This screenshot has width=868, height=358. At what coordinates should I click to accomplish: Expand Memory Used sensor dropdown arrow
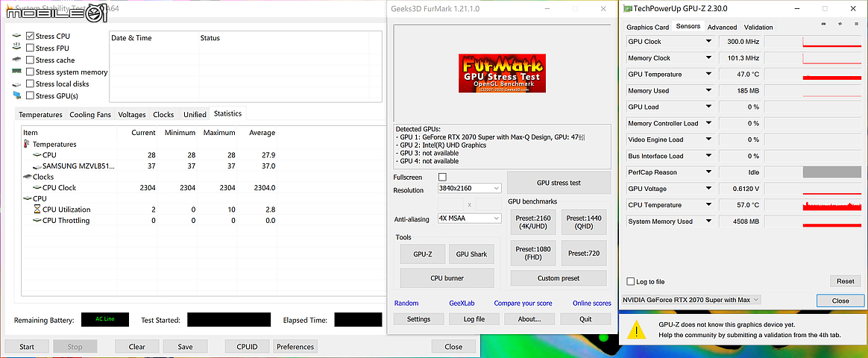coord(708,91)
